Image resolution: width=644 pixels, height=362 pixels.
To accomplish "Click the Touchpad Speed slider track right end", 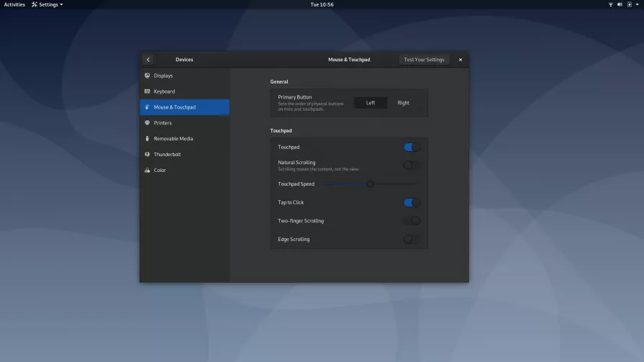I will [x=414, y=184].
